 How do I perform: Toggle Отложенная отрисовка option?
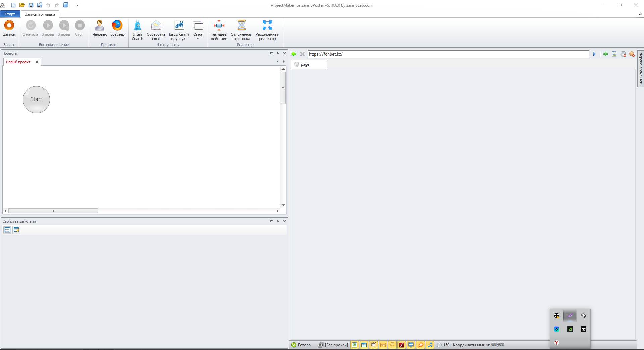pos(241,30)
